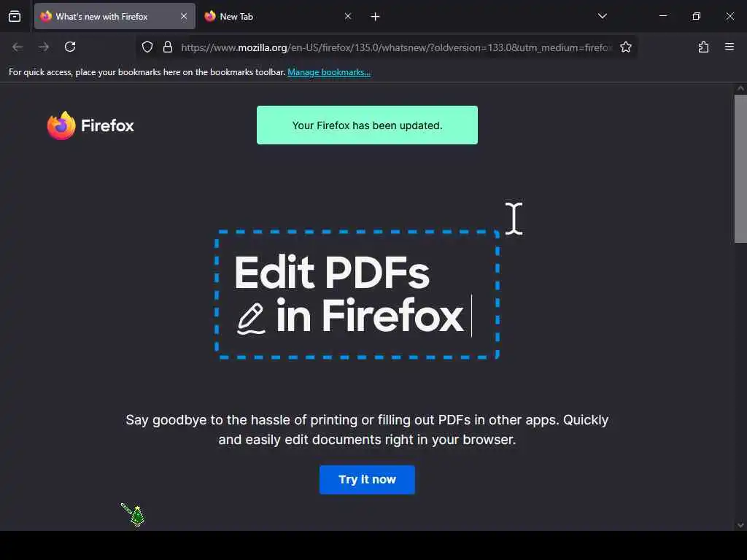
Task: Switch to What's new with Firefox tab
Action: pos(115,17)
